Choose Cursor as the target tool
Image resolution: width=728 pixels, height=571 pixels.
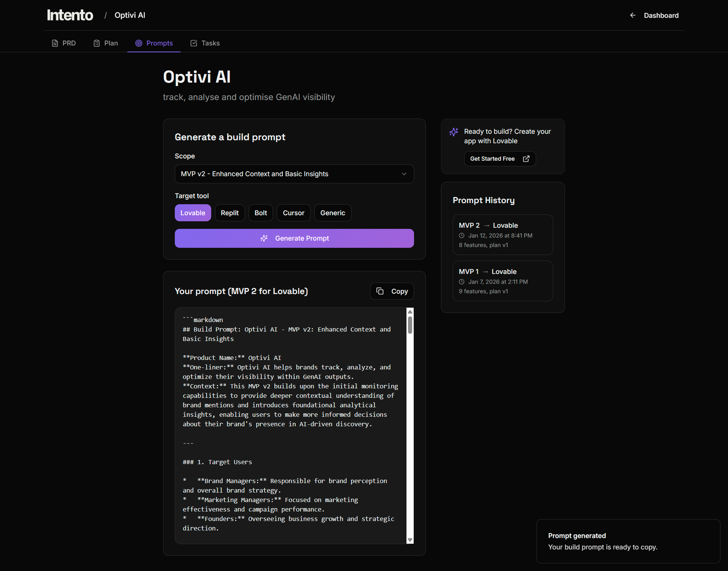click(293, 213)
